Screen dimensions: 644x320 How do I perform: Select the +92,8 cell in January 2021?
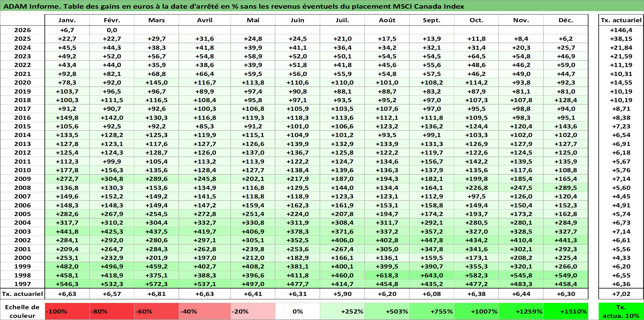click(x=67, y=74)
